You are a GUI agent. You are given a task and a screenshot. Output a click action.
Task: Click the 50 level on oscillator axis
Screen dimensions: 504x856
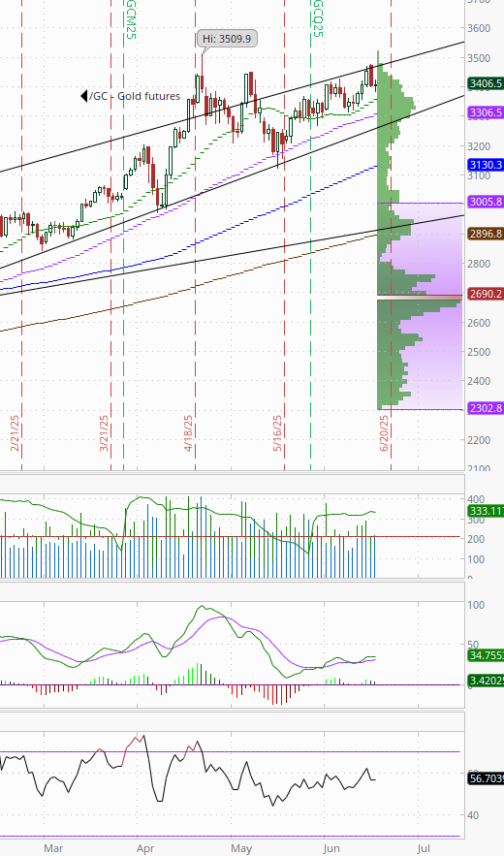click(474, 645)
